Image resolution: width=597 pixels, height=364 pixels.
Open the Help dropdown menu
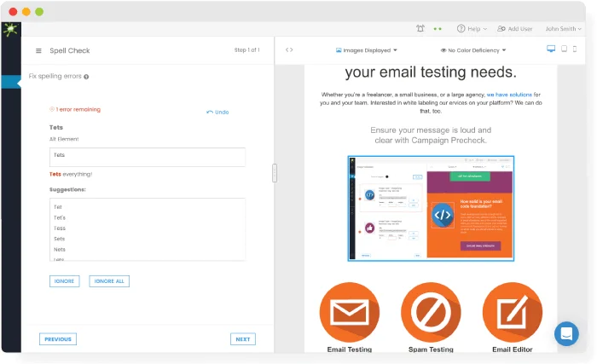(473, 28)
